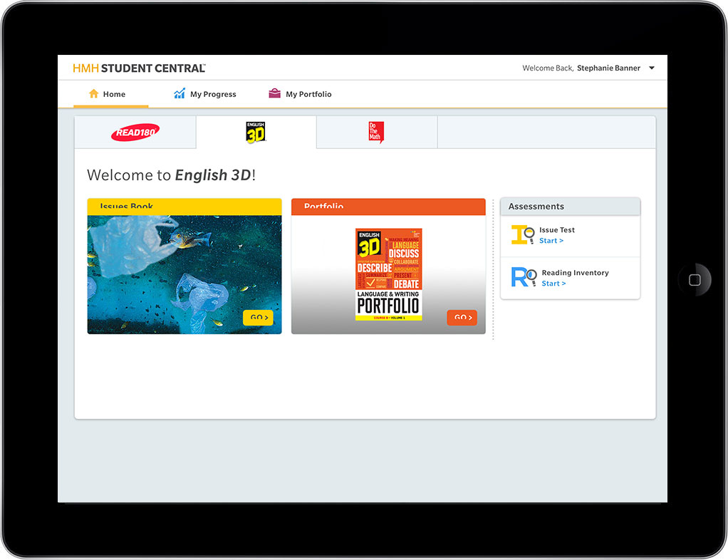Open the Home tab
The image size is (728, 560).
click(110, 94)
